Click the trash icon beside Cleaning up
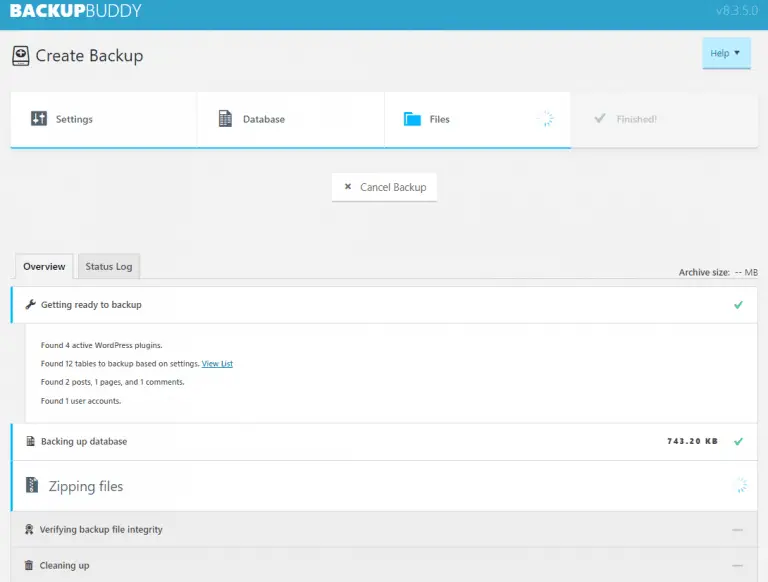768x582 pixels. pos(29,565)
